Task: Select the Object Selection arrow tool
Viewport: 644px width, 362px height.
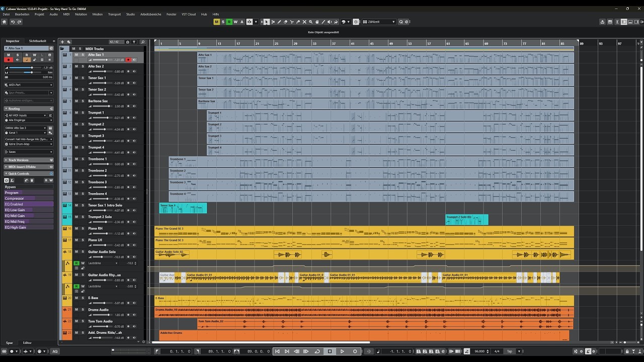Action: point(266,22)
